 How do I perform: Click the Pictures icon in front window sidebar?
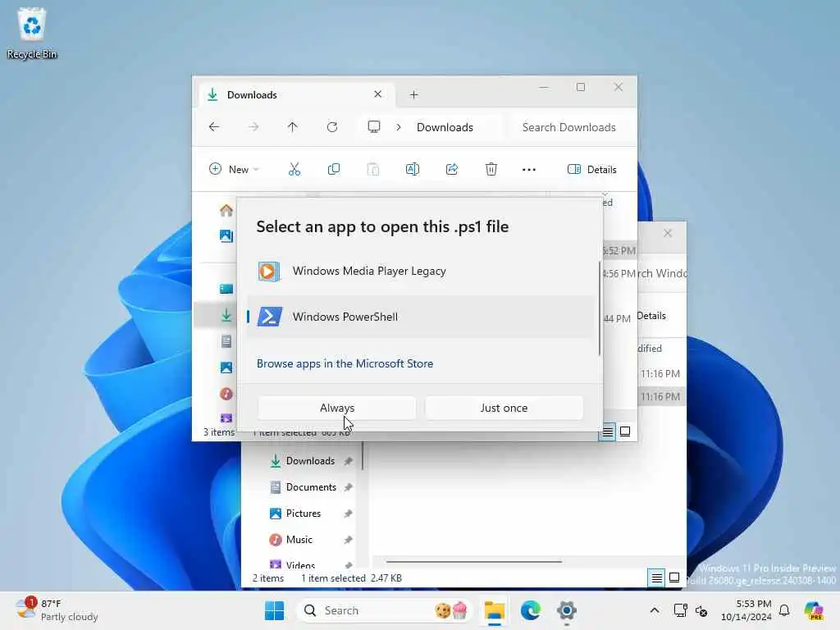click(226, 367)
